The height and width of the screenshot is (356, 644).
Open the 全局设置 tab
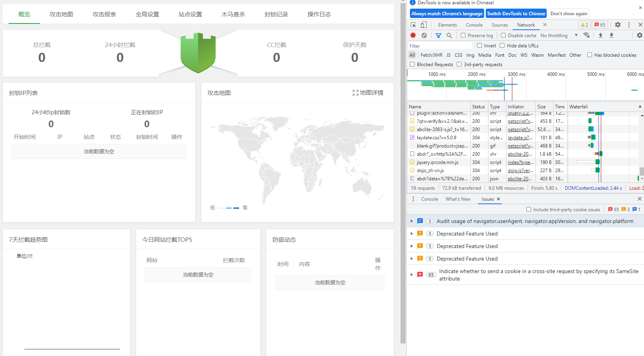click(x=147, y=14)
